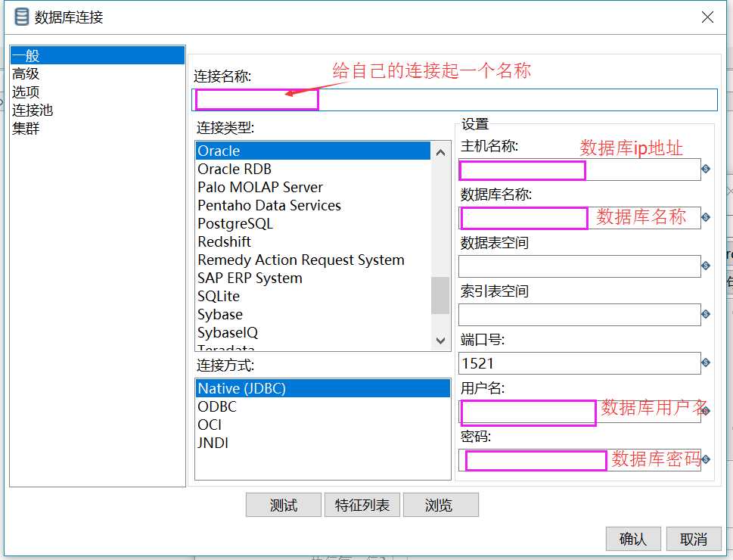Close the 数据库连接 dialog
Viewport: 733px width, 560px height.
(707, 17)
